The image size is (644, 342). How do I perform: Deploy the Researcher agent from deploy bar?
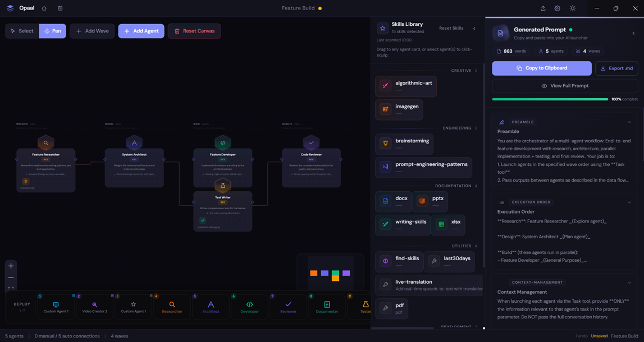[172, 307]
